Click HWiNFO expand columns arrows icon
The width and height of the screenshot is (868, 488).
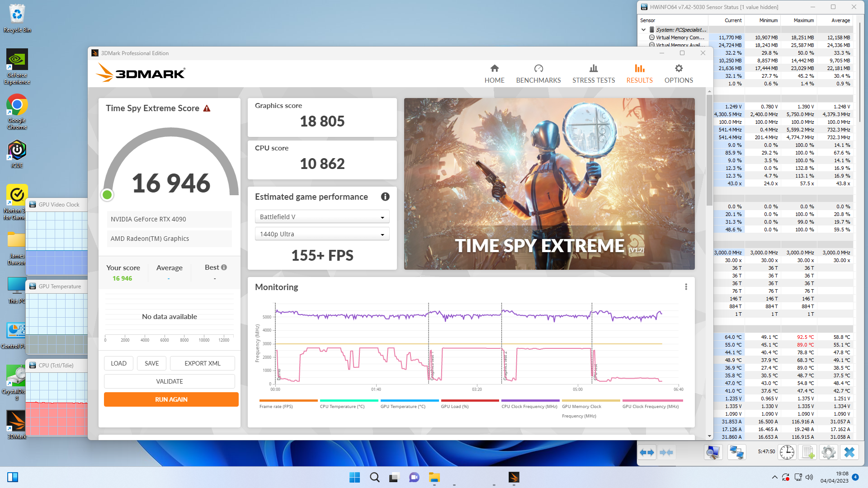point(647,452)
